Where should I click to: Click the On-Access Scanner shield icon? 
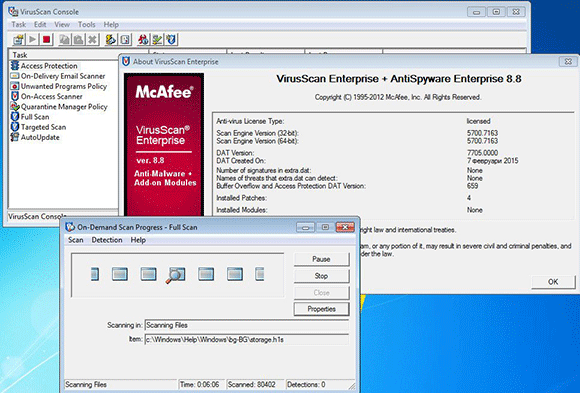(15, 96)
